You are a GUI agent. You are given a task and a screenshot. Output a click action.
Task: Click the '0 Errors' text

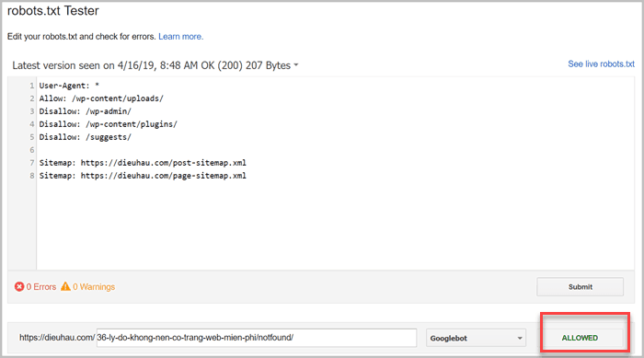[41, 287]
